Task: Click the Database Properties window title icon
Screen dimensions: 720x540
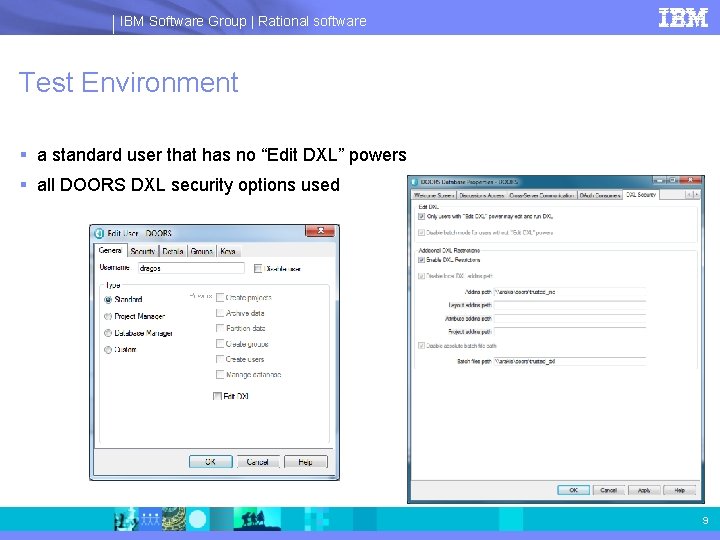Action: point(414,182)
